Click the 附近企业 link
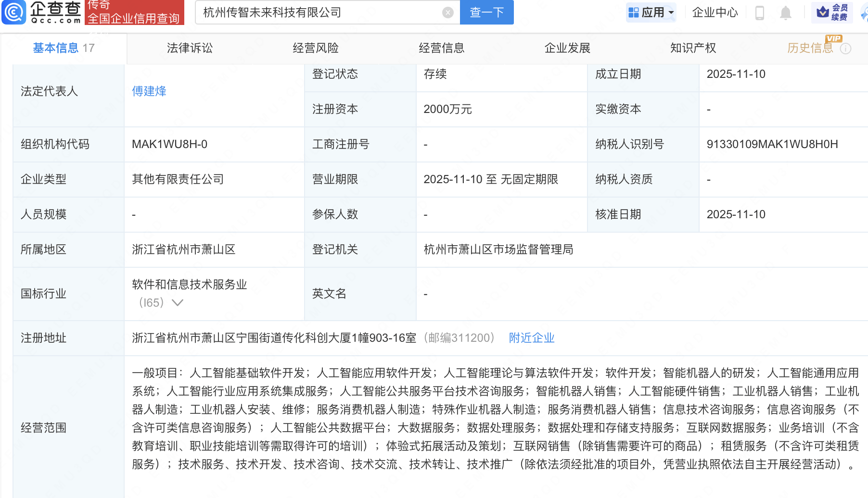 coord(532,338)
